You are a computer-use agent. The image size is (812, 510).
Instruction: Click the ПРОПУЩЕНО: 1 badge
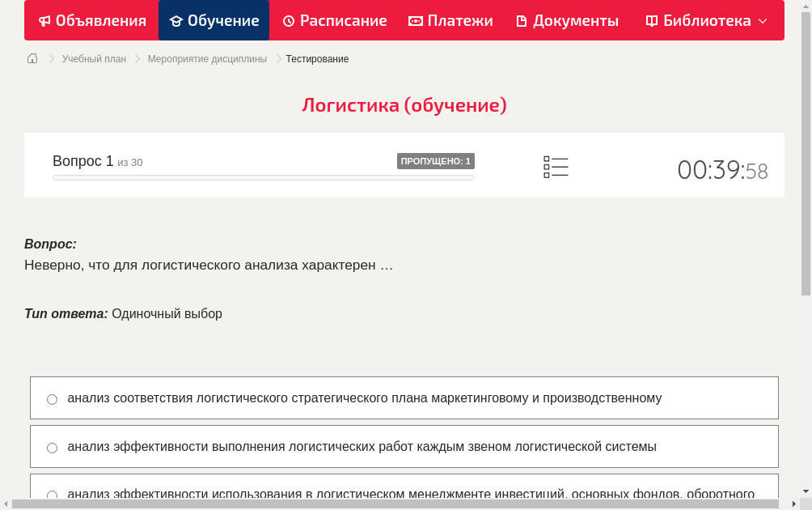point(436,160)
